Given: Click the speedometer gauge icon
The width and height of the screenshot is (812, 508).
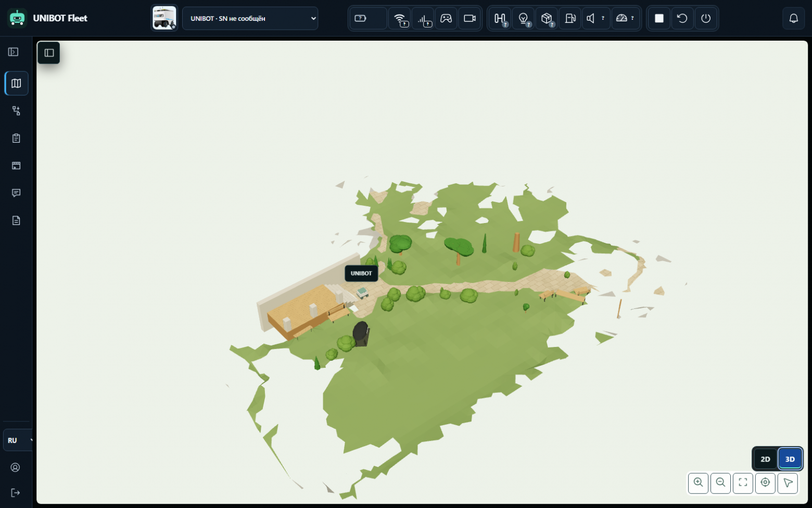Looking at the screenshot, I should click(x=625, y=18).
